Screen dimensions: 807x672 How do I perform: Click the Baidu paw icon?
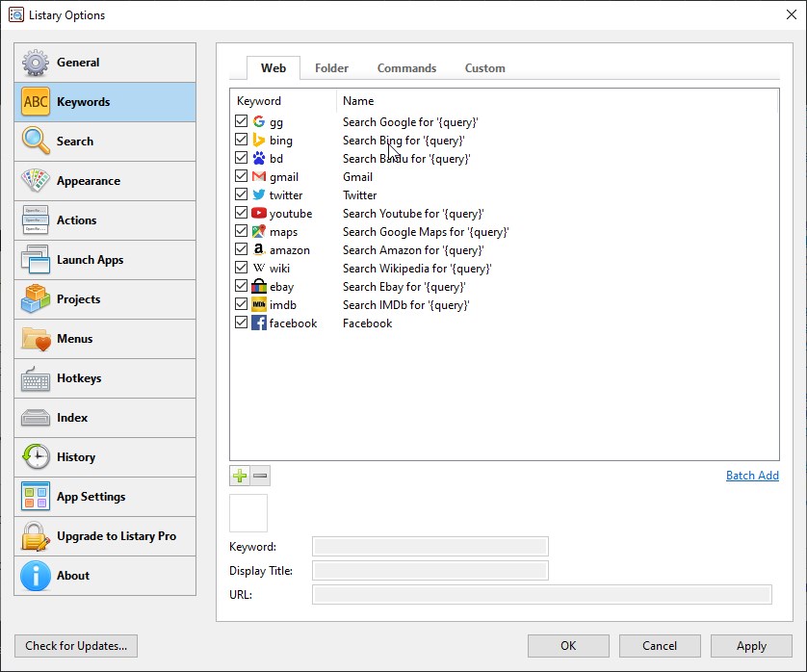[x=259, y=158]
